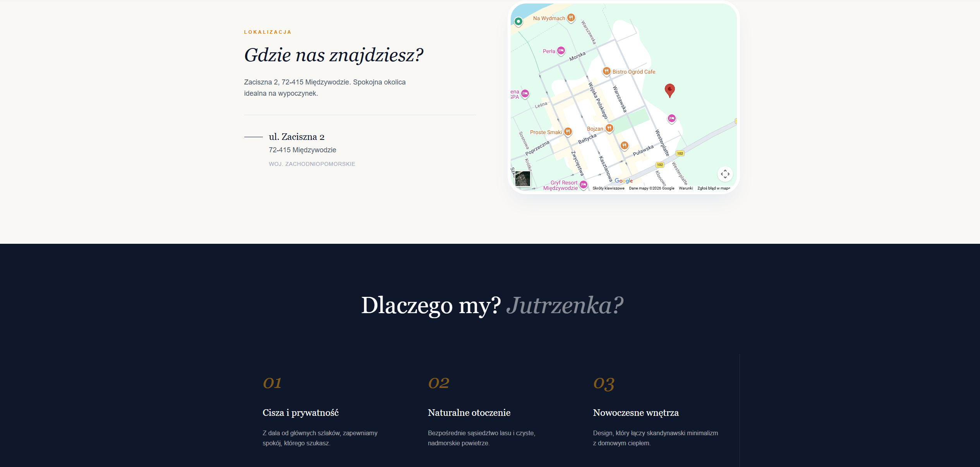The height and width of the screenshot is (467, 980).
Task: Select Gryf Resort Międzywodzie hotel icon
Action: (583, 185)
